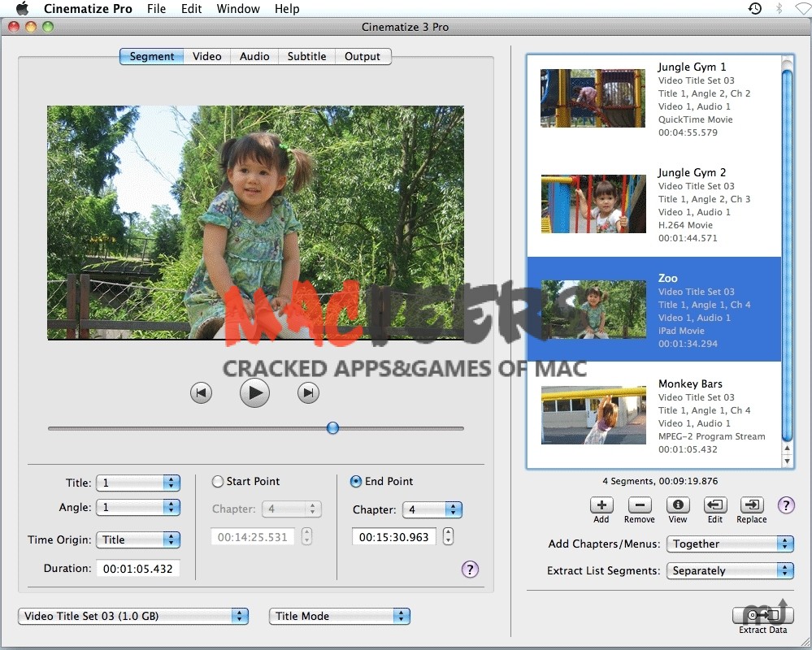Open the Output tab
Viewport: 812px width, 650px height.
[x=362, y=56]
